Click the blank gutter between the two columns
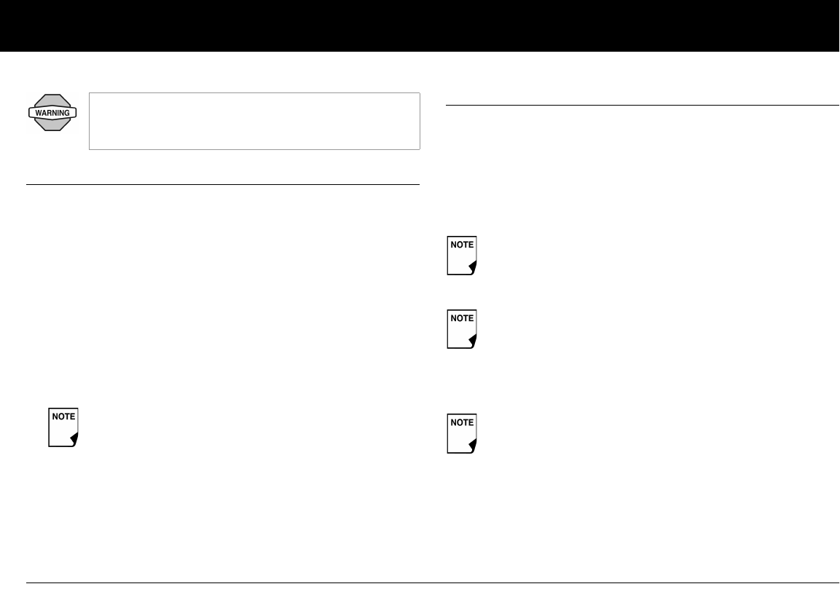Image resolution: width=840 pixels, height=616 pixels. pyautogui.click(x=433, y=328)
